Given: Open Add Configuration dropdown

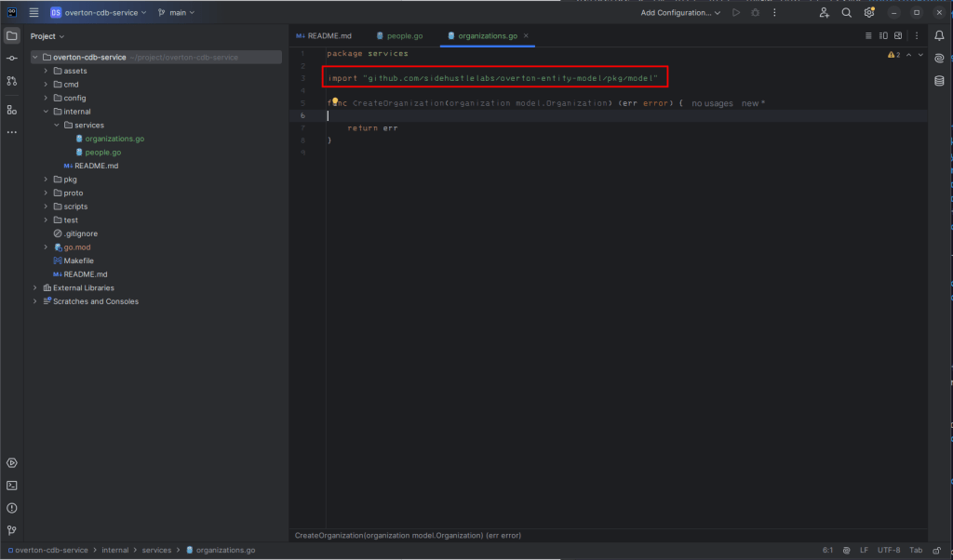Looking at the screenshot, I should coord(680,13).
